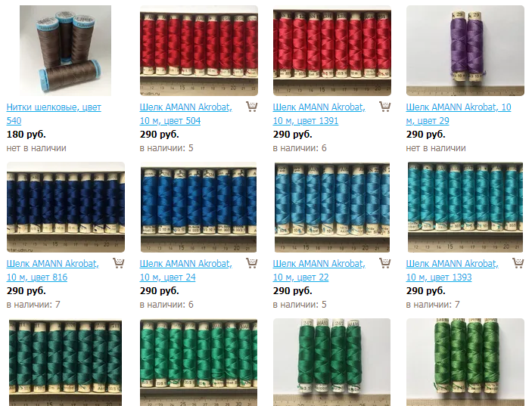532x406 pixels.
Task: Open link Шелк AMANN Akrobat цвет 816
Action: coord(52,270)
